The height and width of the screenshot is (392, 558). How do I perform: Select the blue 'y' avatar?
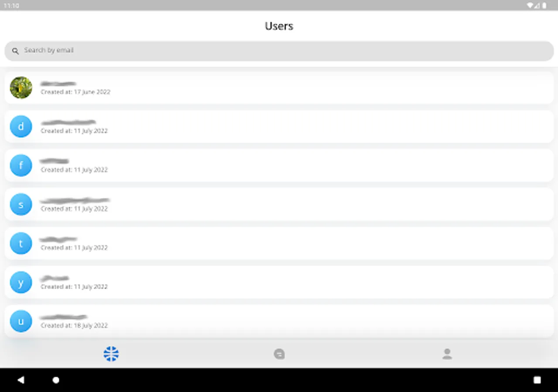21,282
